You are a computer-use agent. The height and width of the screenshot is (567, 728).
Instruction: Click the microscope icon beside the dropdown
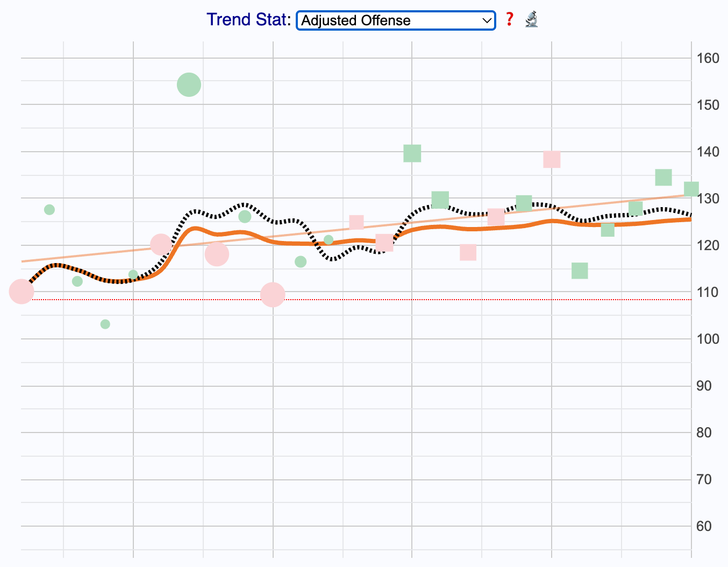[x=531, y=20]
